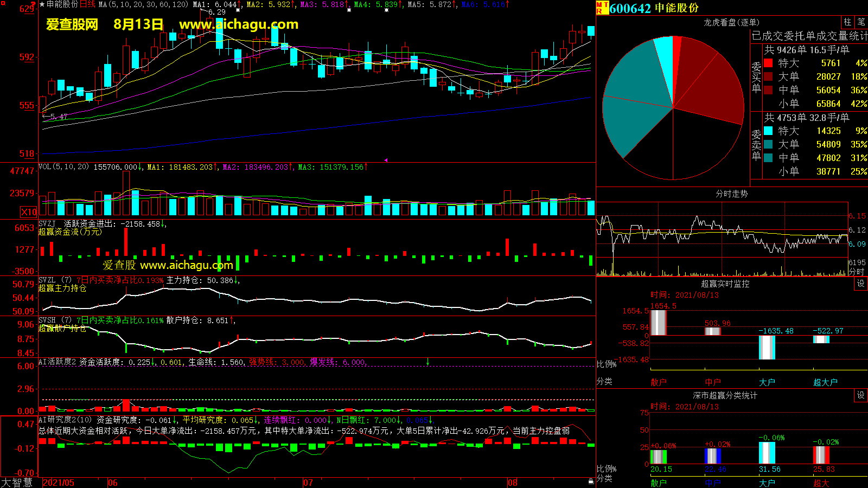Screen dimensions: 868x488
Task: Click the lock icon at chart bottom right
Action: point(591,481)
